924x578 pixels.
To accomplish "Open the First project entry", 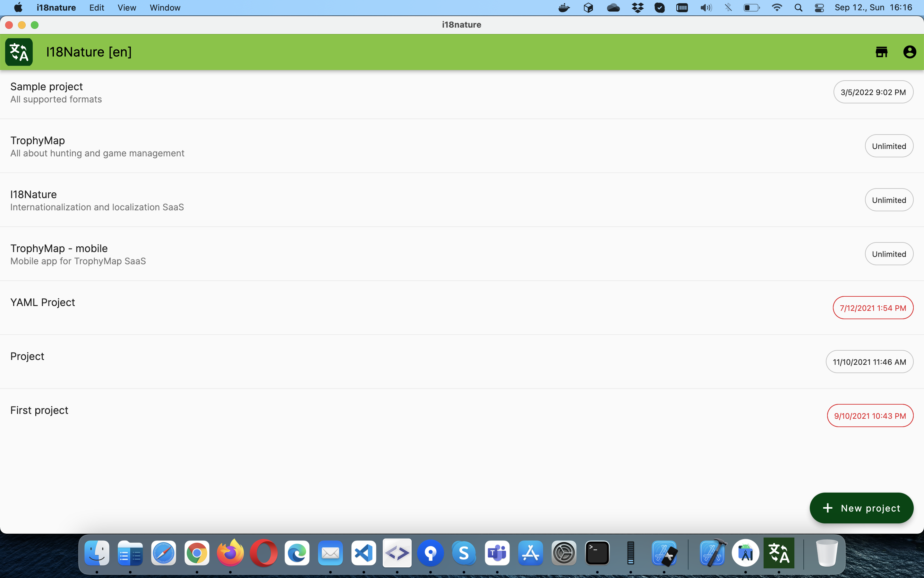I will (x=462, y=416).
